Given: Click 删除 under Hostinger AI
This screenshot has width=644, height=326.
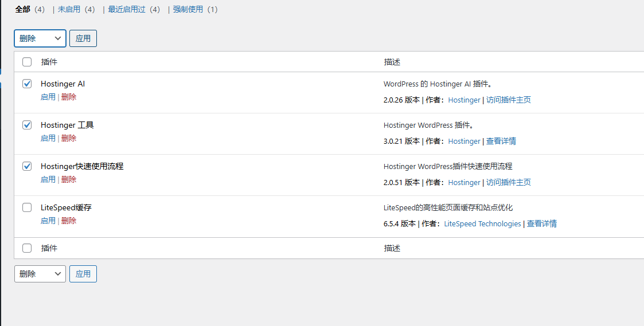Looking at the screenshot, I should tap(69, 97).
